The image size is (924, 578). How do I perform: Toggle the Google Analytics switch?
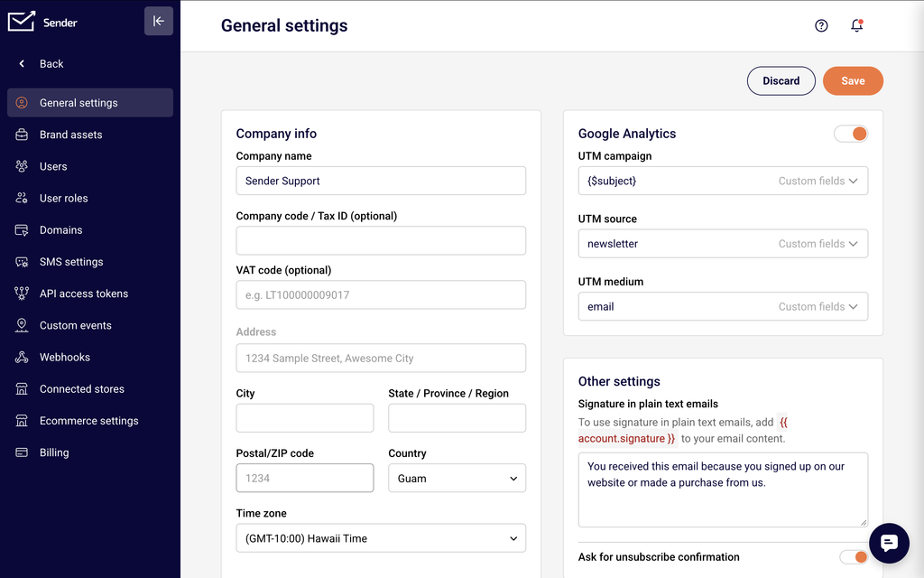851,134
